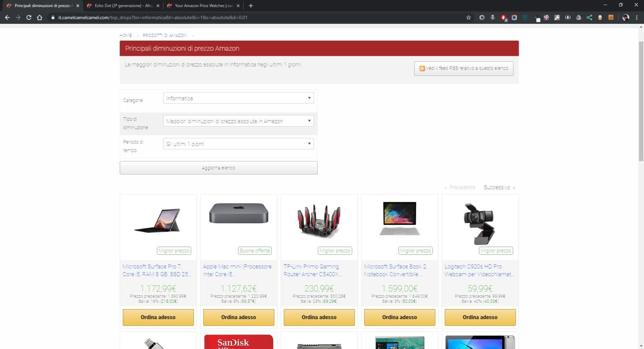This screenshot has height=349, width=644.
Task: Click the blue shield extension icon
Action: point(525,18)
